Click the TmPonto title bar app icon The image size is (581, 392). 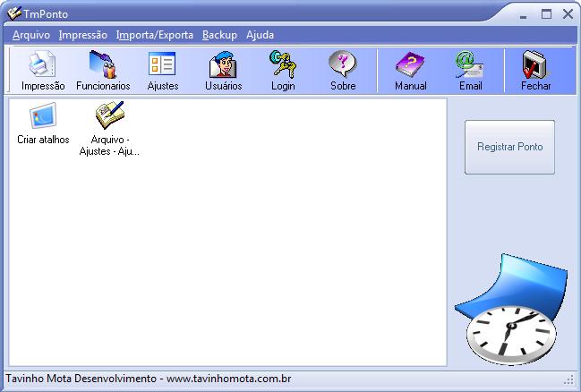pos(14,14)
